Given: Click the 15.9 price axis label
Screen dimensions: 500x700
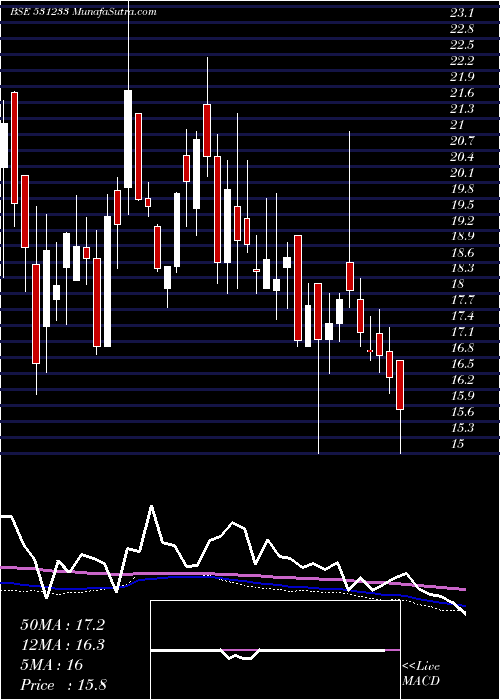Looking at the screenshot, I should click(461, 396).
